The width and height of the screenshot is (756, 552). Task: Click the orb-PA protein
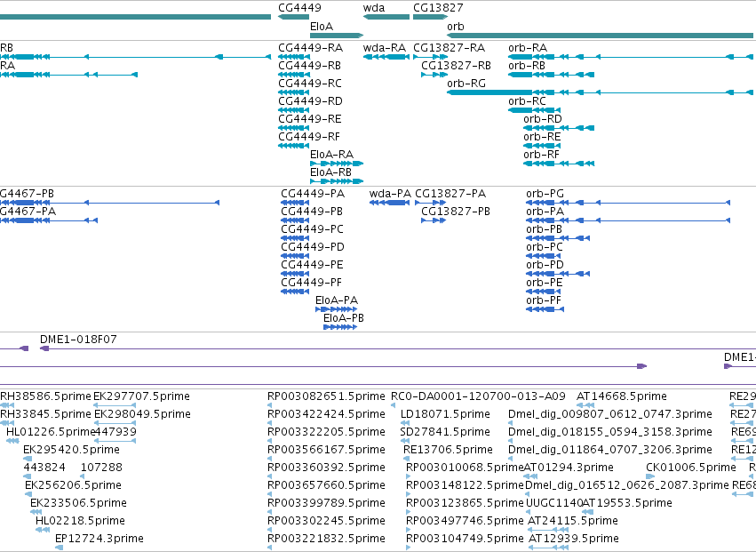point(628,220)
